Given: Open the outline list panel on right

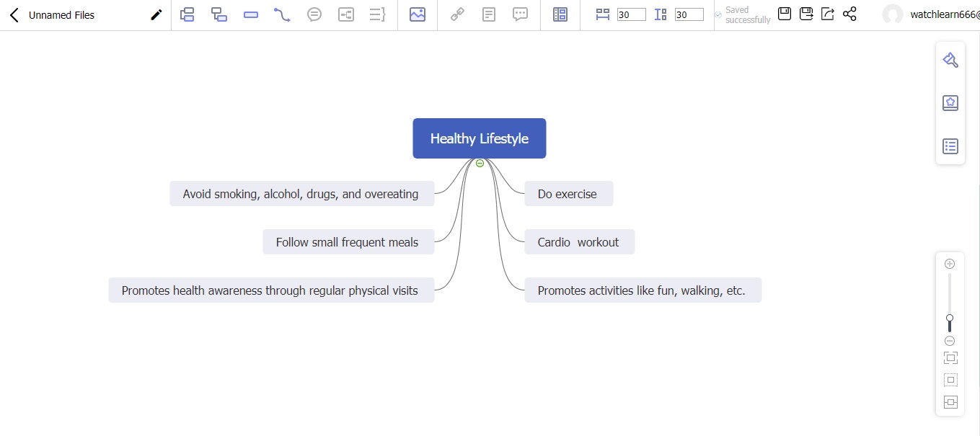Looking at the screenshot, I should [950, 146].
